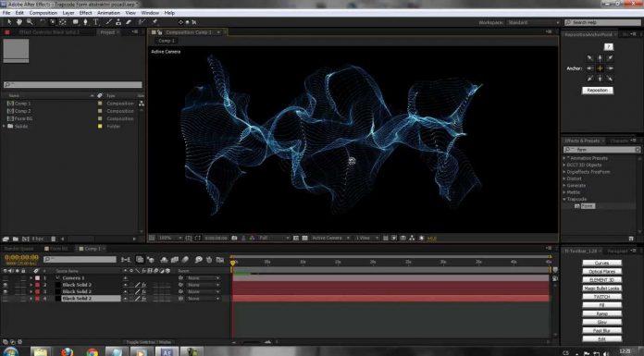
Task: Select the Pen tool
Action: pyautogui.click(x=85, y=22)
